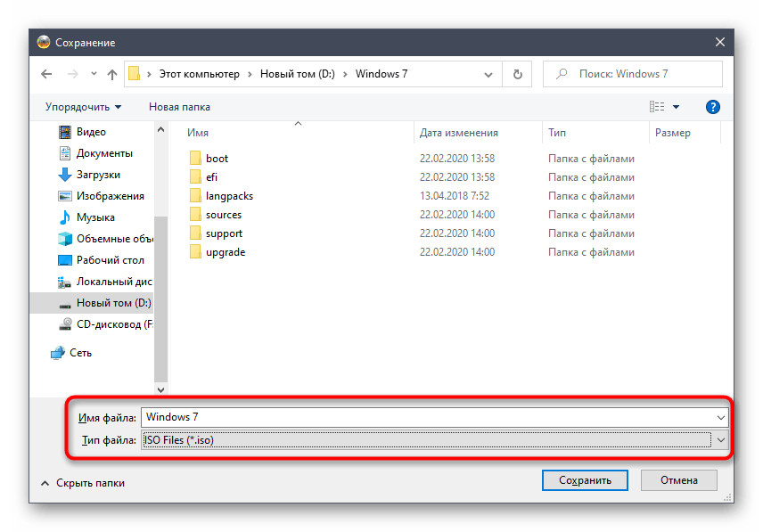Click the Отмена button

click(679, 480)
